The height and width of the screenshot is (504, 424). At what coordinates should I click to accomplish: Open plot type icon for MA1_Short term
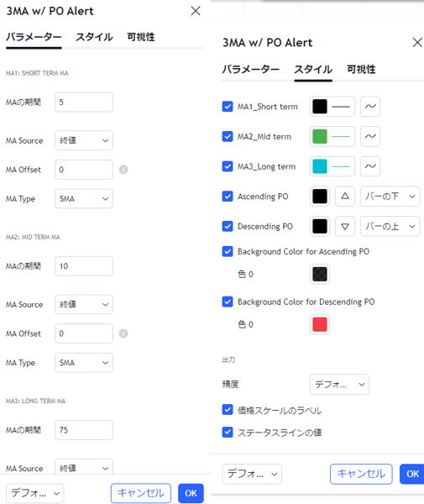pos(370,107)
